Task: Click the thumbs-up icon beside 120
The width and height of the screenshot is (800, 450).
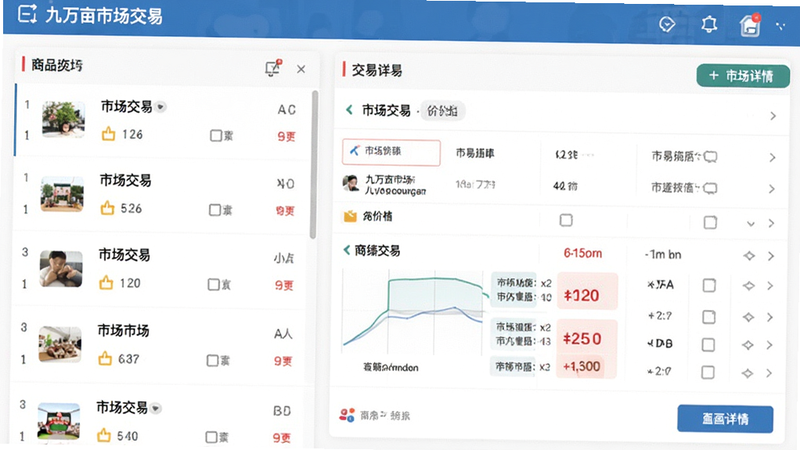Action: tap(106, 283)
